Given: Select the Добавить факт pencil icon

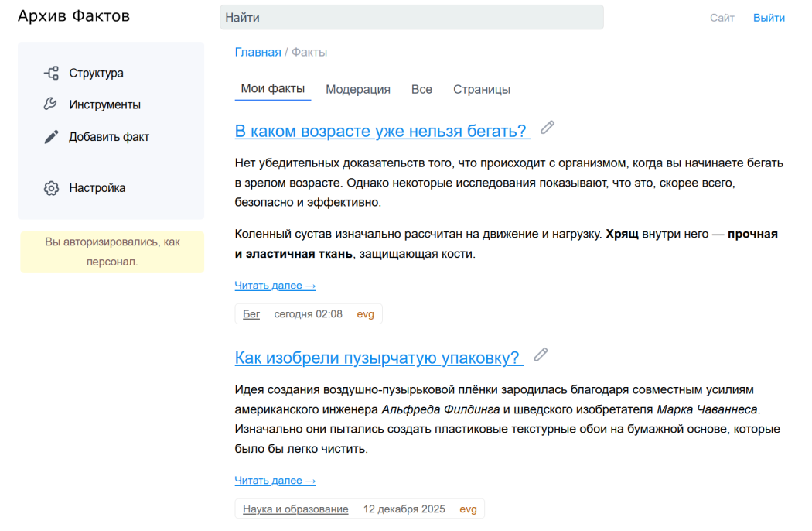Looking at the screenshot, I should 50,136.
